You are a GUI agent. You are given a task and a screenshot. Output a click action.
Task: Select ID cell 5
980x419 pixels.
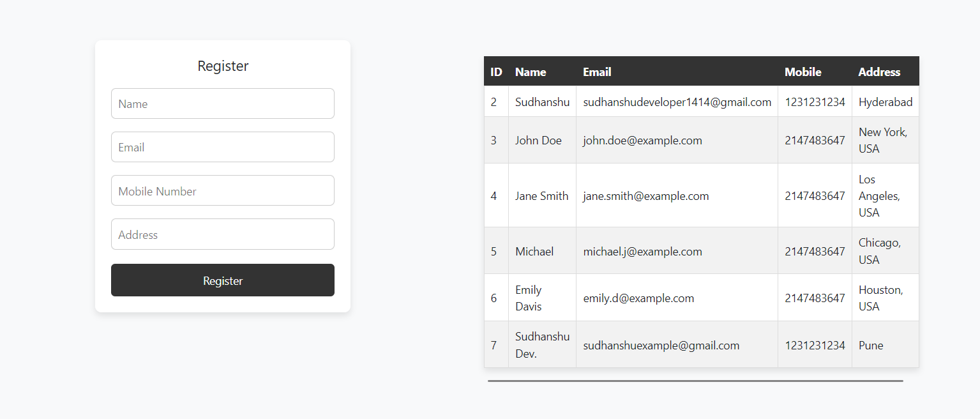(496, 251)
